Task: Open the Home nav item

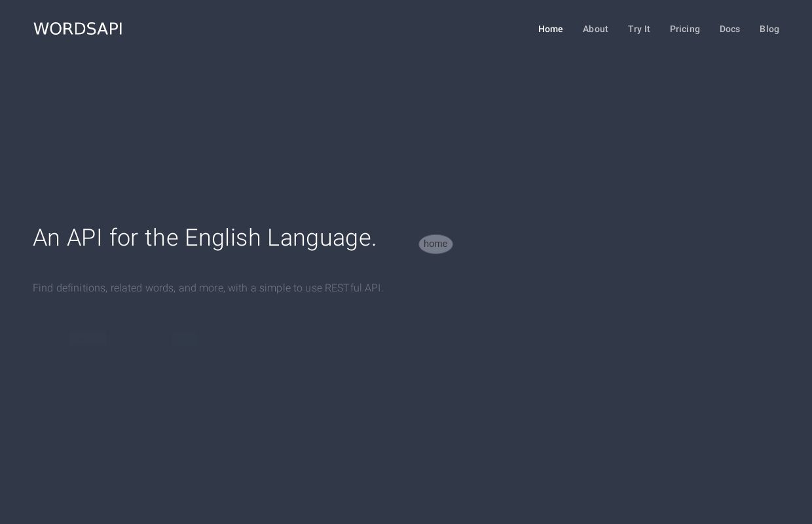Action: (x=551, y=29)
